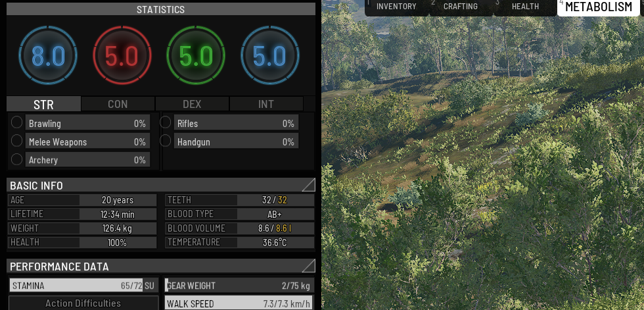Image resolution: width=644 pixels, height=310 pixels.
Task: Click the green Dexterity 5.0 attribute dial
Action: (x=196, y=57)
